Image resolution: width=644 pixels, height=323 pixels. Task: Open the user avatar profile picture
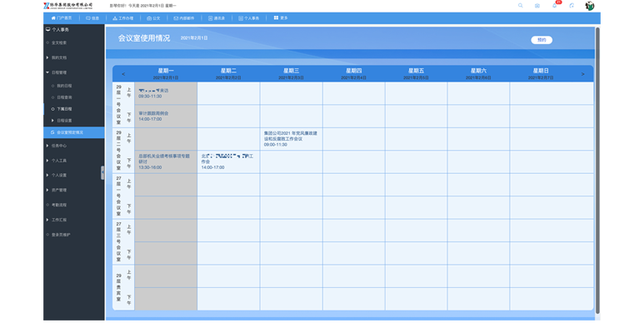click(589, 6)
